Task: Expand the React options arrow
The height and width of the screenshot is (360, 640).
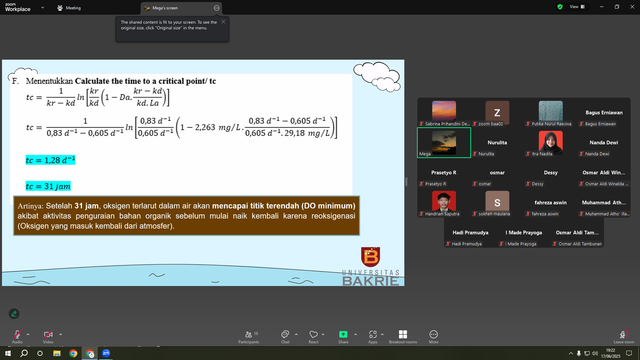Action: coord(323,334)
